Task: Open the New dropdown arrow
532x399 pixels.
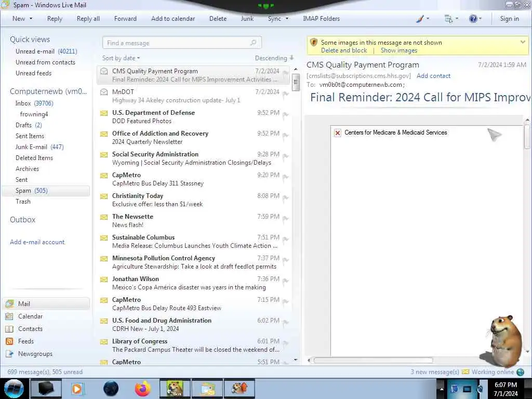Action: (31, 19)
